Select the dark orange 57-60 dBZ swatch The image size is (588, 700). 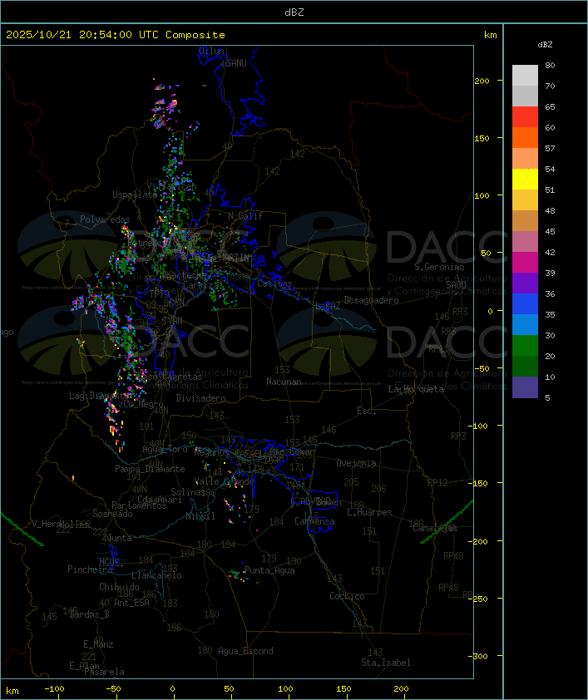coord(525,137)
